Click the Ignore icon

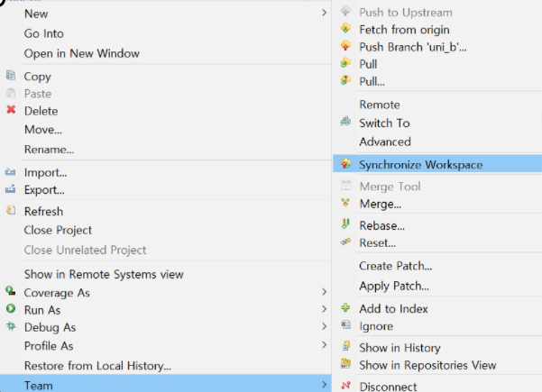pos(345,324)
